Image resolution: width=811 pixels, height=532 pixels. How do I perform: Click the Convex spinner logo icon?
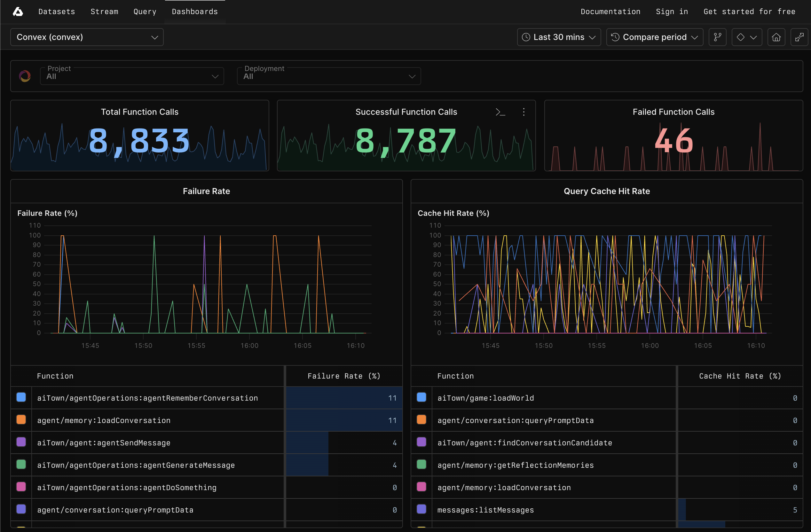click(25, 76)
